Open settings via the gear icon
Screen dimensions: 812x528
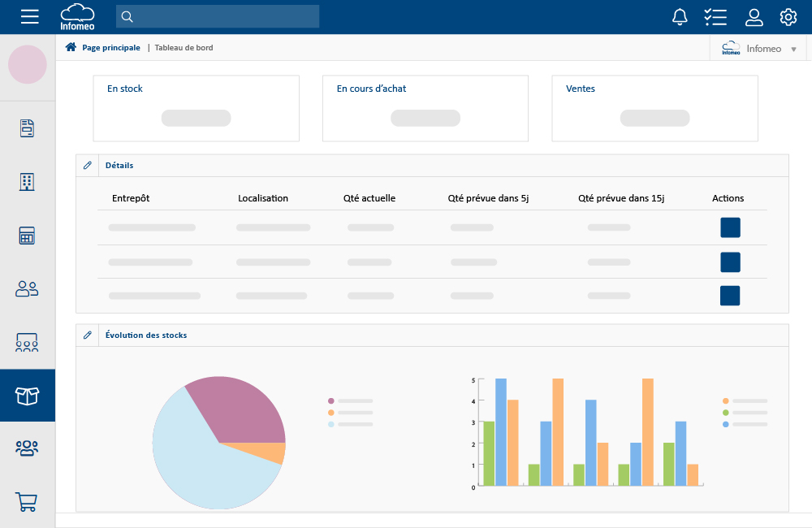point(788,16)
